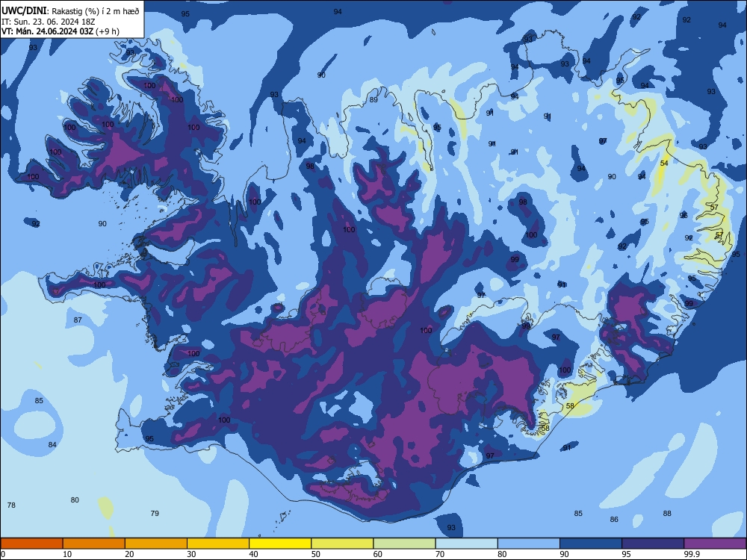Image resolution: width=747 pixels, height=560 pixels.
Task: Click the '20' legend scale tick label
Action: 129,554
